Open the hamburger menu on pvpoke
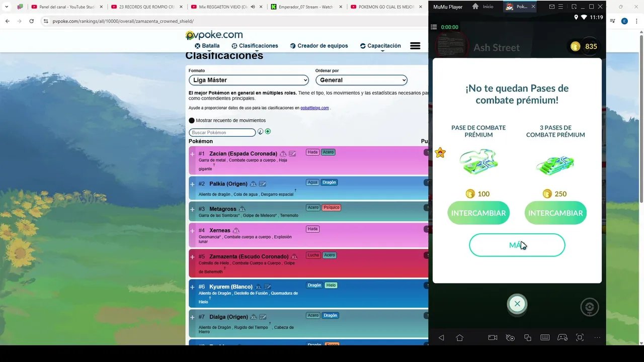Image resolution: width=644 pixels, height=362 pixels. 415,46
